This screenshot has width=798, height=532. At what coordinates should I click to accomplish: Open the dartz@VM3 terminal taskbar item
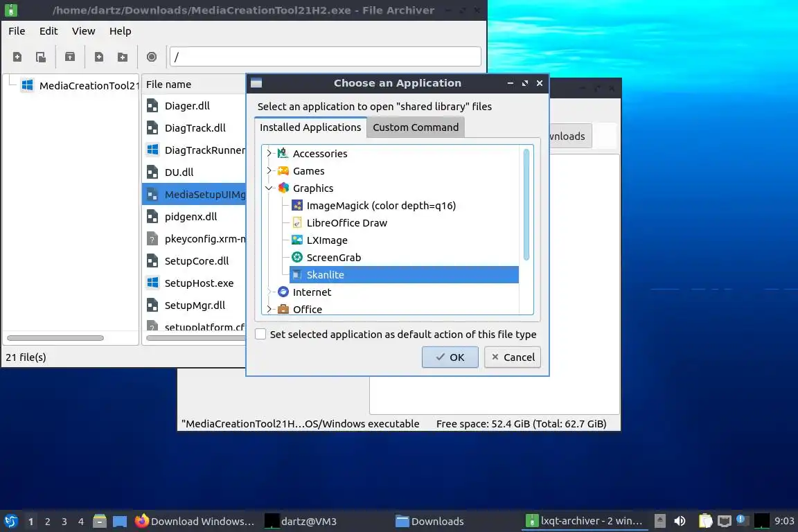(326, 522)
